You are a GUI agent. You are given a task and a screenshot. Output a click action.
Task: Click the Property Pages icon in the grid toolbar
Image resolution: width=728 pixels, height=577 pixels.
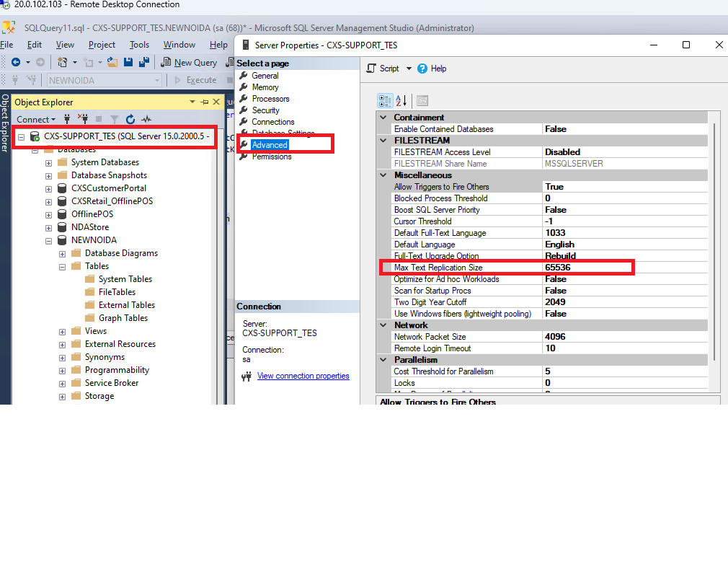tap(422, 100)
